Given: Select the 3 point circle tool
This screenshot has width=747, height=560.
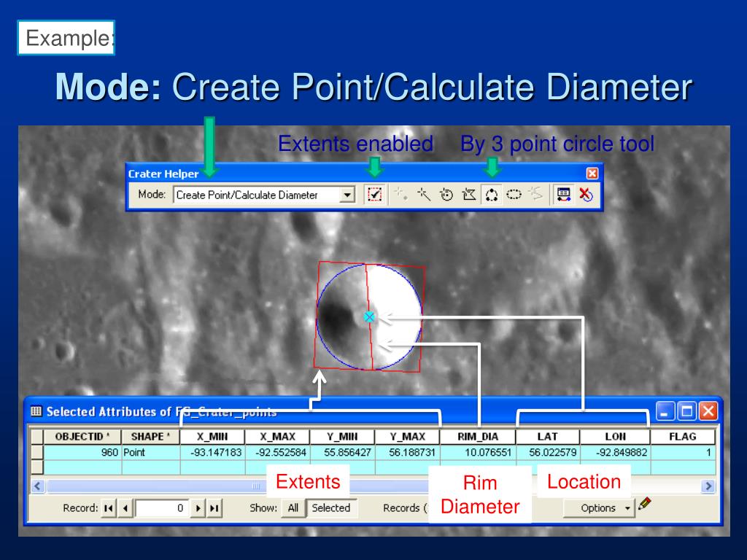Looking at the screenshot, I should 491,194.
